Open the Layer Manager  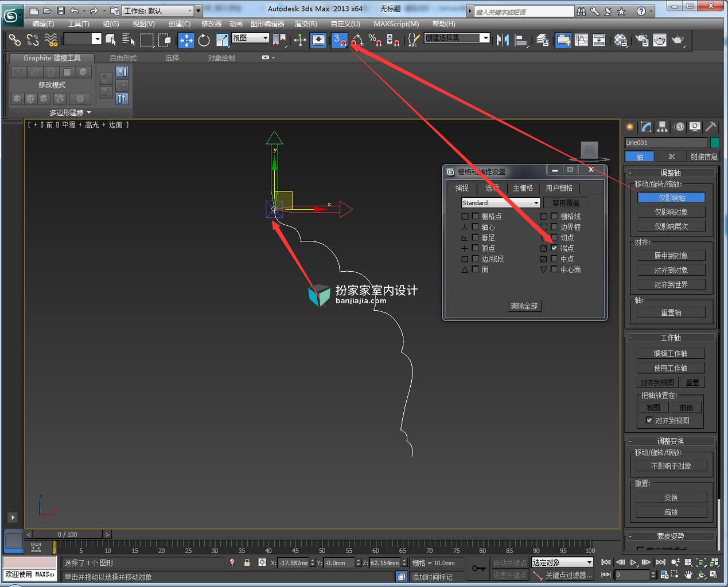542,40
